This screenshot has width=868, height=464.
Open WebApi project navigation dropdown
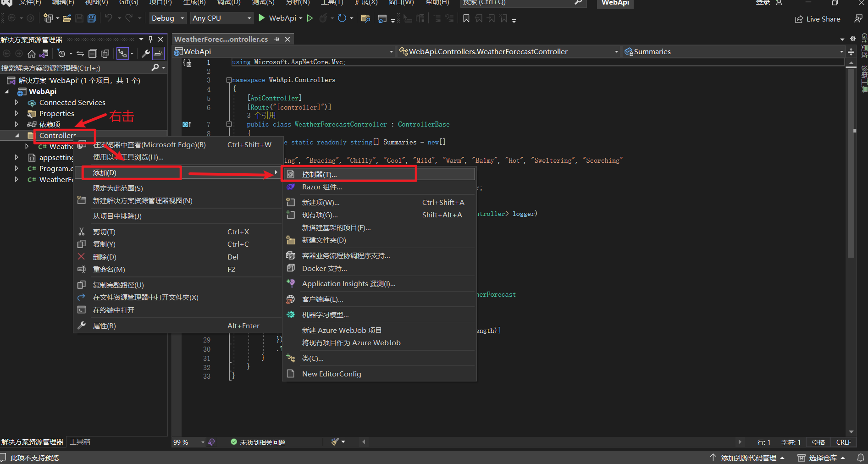click(x=284, y=52)
